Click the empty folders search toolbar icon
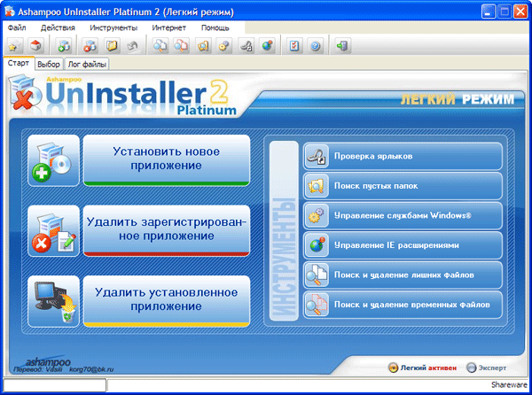This screenshot has width=532, height=395. click(x=203, y=45)
